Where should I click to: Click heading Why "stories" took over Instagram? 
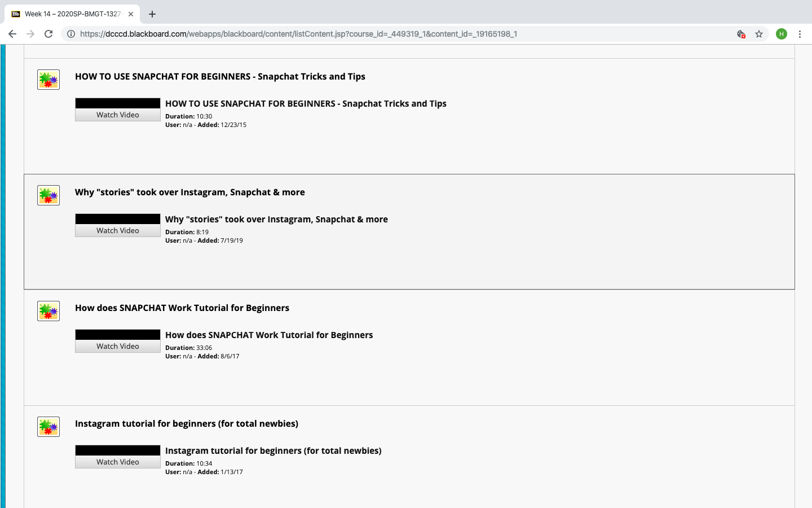click(x=190, y=192)
